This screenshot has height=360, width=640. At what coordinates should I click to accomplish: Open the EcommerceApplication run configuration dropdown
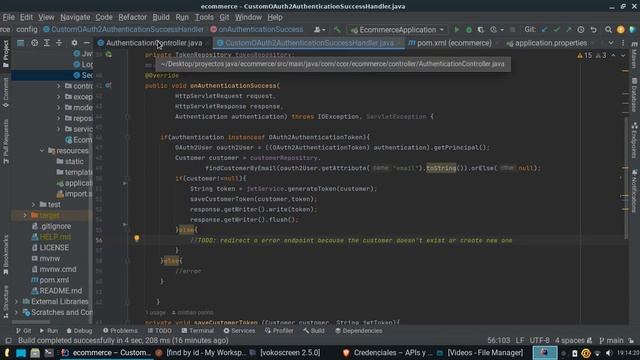tap(397, 30)
